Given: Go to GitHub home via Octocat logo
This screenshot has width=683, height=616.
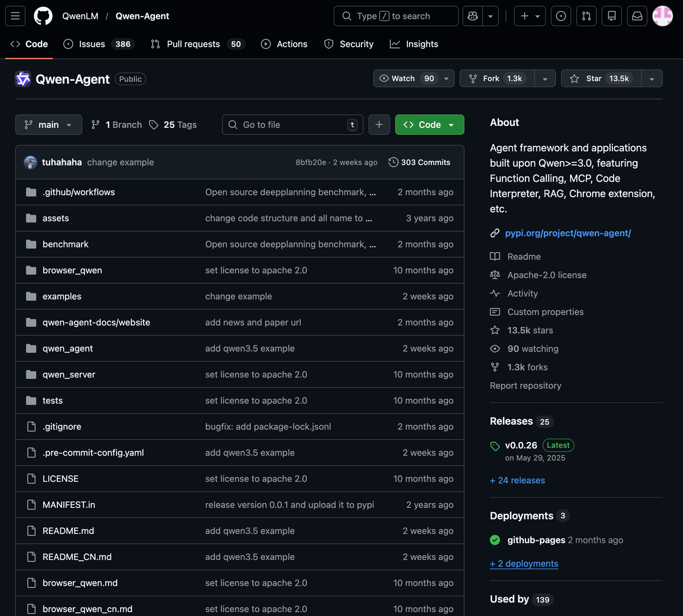Looking at the screenshot, I should [43, 16].
